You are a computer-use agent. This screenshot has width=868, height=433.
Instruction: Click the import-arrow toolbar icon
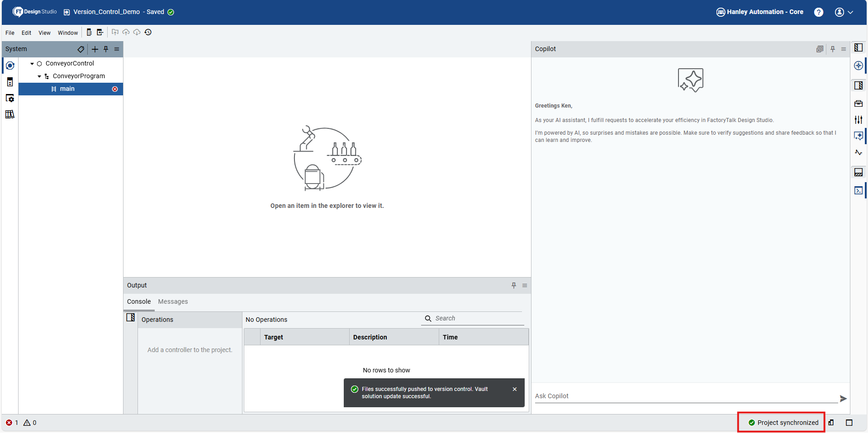coord(100,32)
